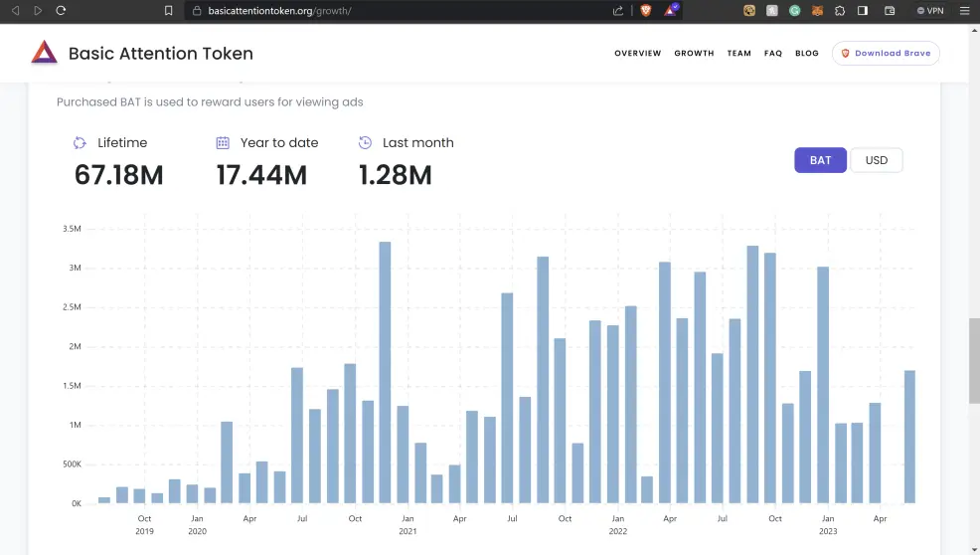Go forward with the browser forward arrow
This screenshot has height=555, width=980.
pyautogui.click(x=38, y=11)
